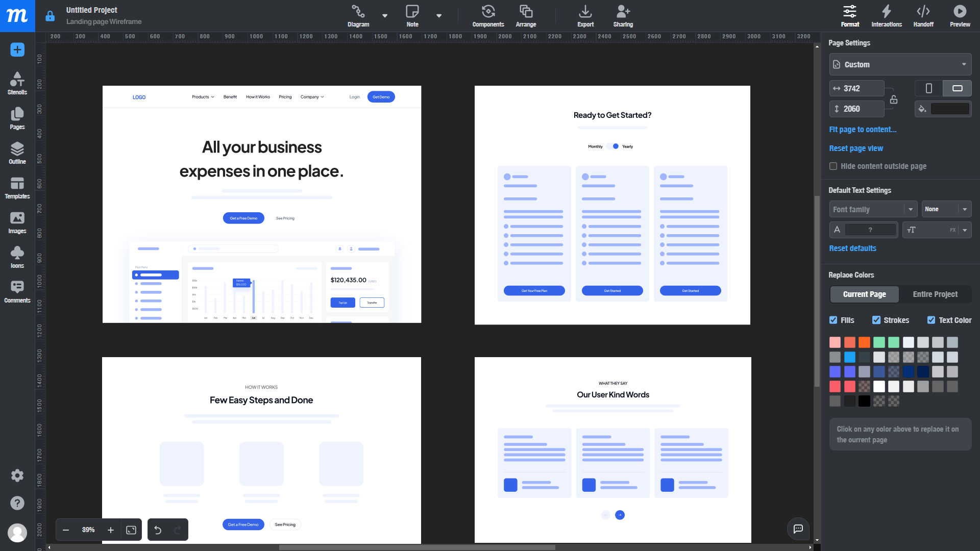This screenshot has width=980, height=551.
Task: Select portrait page orientation
Action: point(928,88)
